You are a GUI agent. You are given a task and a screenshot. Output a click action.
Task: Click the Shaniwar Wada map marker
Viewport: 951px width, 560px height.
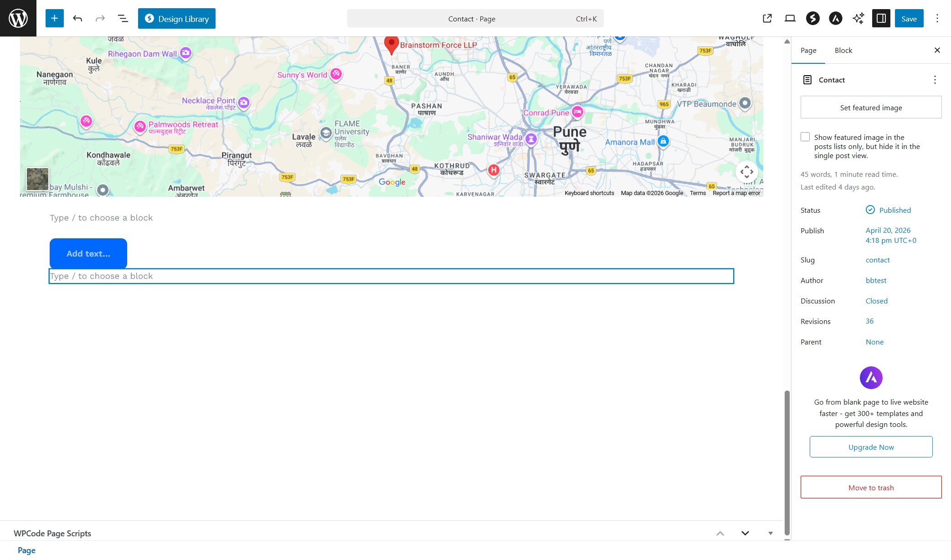[531, 139]
